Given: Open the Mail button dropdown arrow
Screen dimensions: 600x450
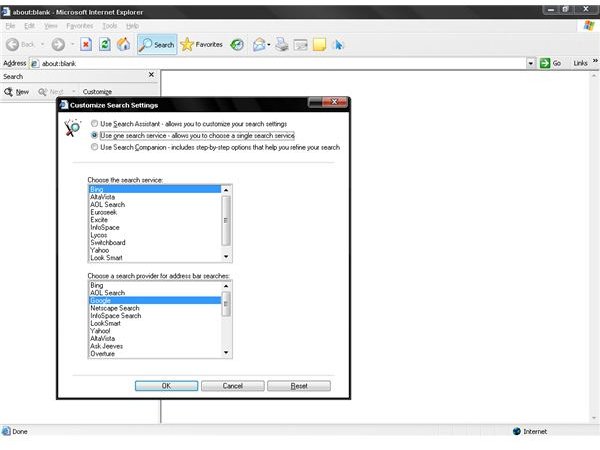Looking at the screenshot, I should pos(269,45).
